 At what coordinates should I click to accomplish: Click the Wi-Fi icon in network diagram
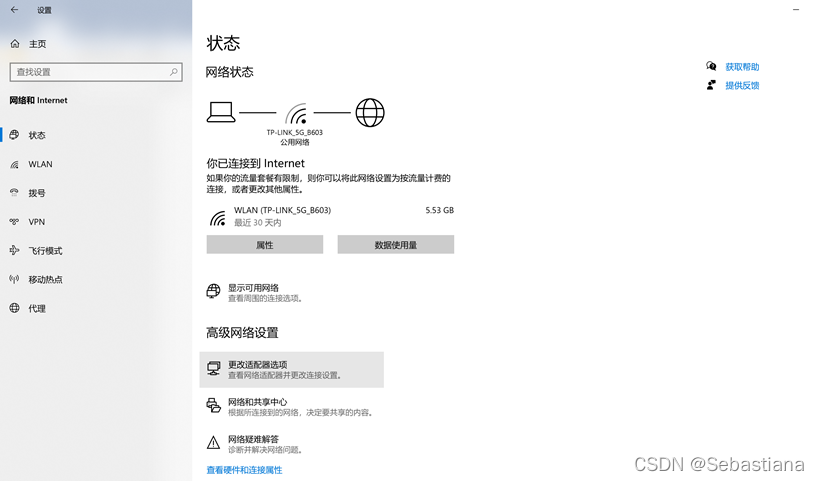pos(297,113)
